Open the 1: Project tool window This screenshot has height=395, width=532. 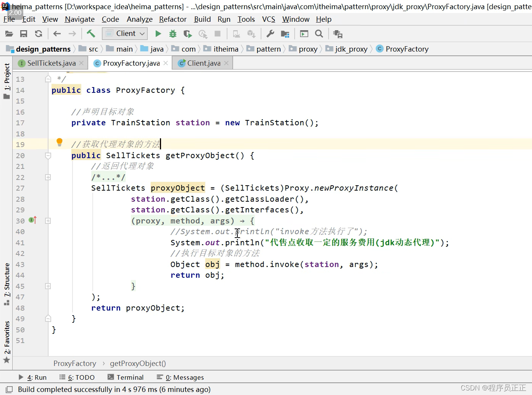tap(6, 81)
